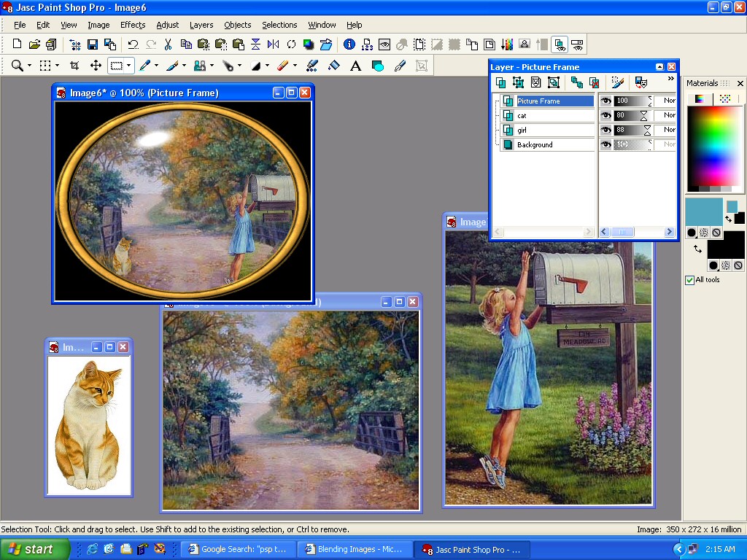Click the Rotate icon
Image resolution: width=747 pixels, height=560 pixels.
(291, 44)
